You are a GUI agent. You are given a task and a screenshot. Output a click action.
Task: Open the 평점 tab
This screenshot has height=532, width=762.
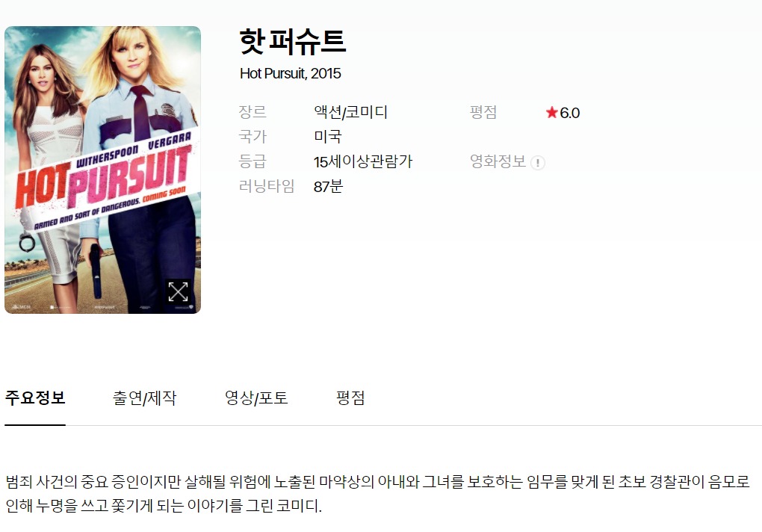(x=350, y=398)
